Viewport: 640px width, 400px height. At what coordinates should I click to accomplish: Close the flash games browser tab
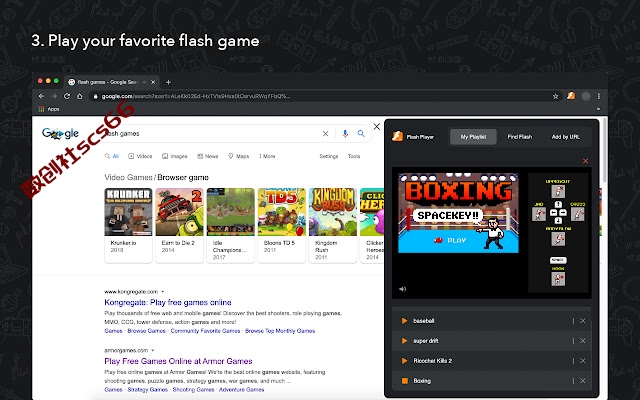click(x=153, y=82)
